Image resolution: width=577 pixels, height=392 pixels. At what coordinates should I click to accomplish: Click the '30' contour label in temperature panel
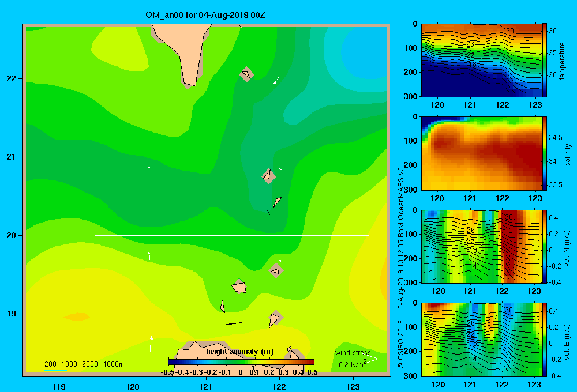pos(509,31)
